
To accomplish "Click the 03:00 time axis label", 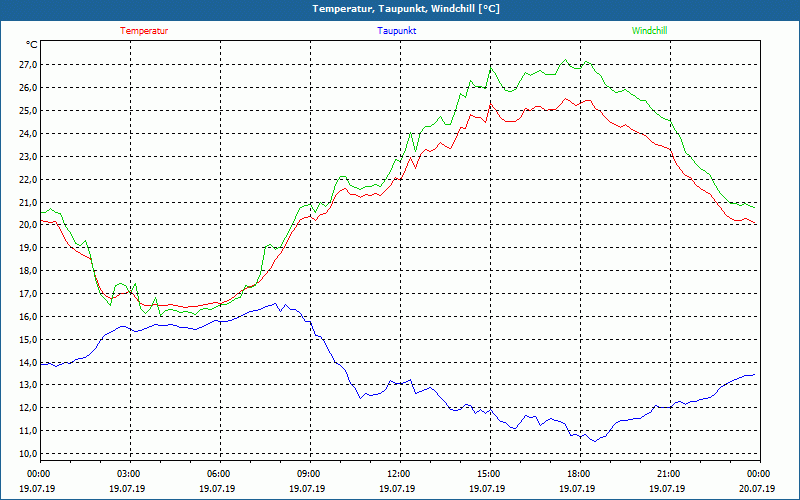I will (x=128, y=473).
